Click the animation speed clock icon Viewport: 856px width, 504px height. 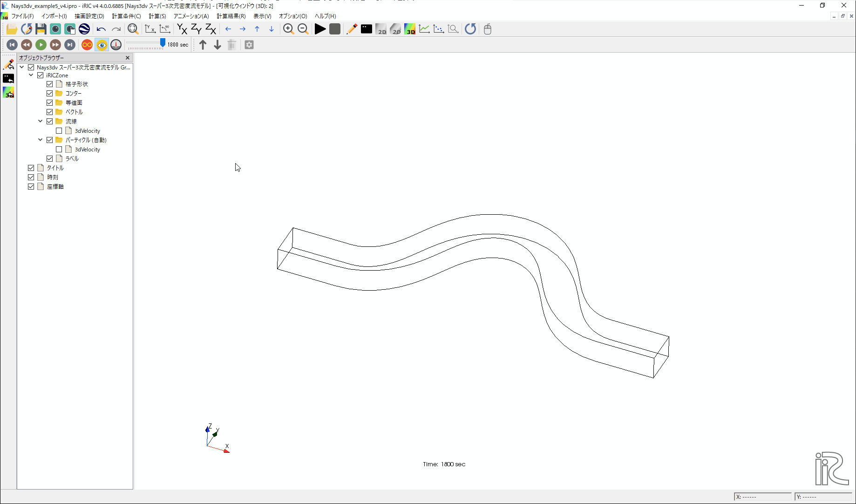tap(116, 45)
